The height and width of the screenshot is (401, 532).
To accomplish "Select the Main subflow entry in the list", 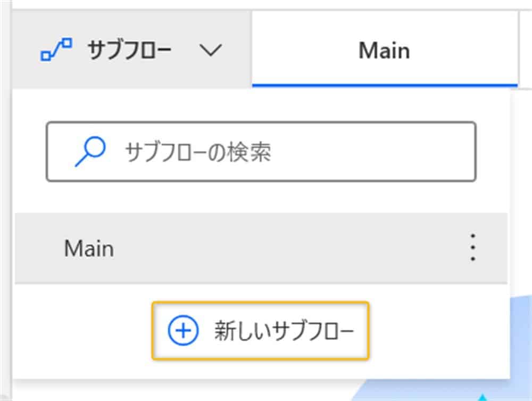I will point(88,248).
